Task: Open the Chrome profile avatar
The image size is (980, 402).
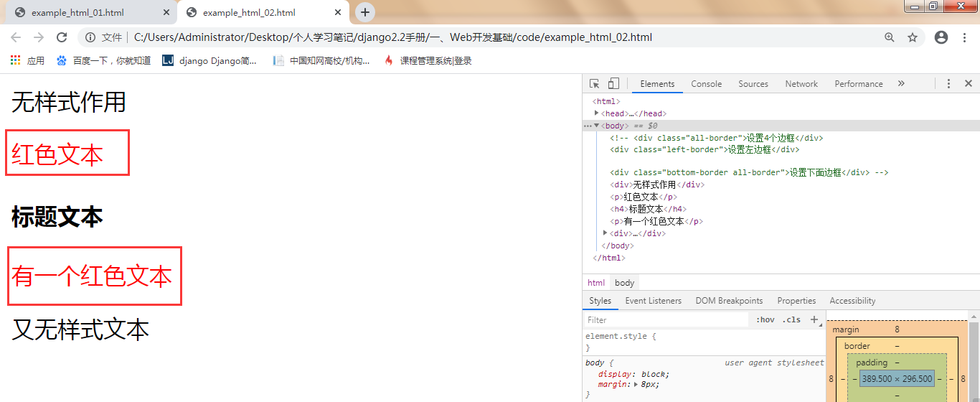Action: tap(941, 37)
